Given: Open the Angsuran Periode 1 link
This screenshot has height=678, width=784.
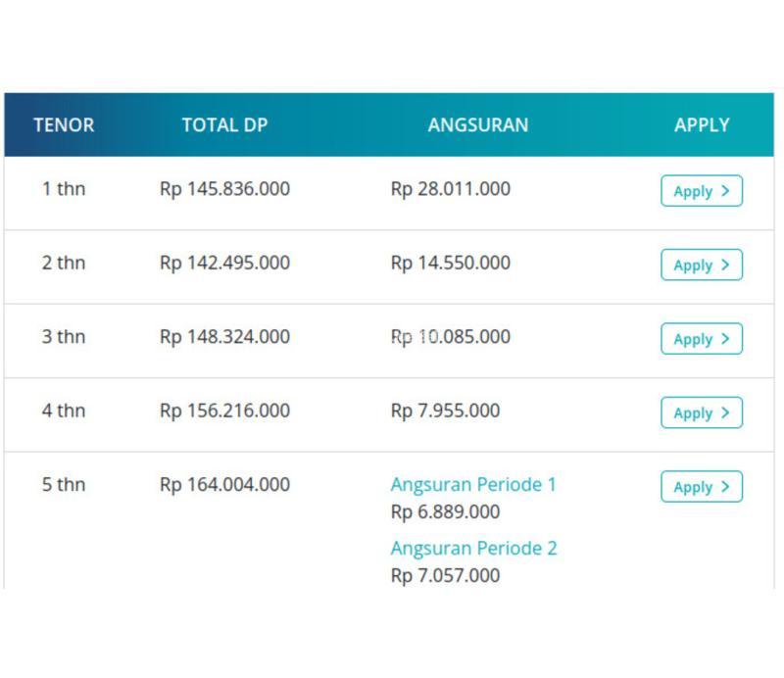Looking at the screenshot, I should point(473,484).
